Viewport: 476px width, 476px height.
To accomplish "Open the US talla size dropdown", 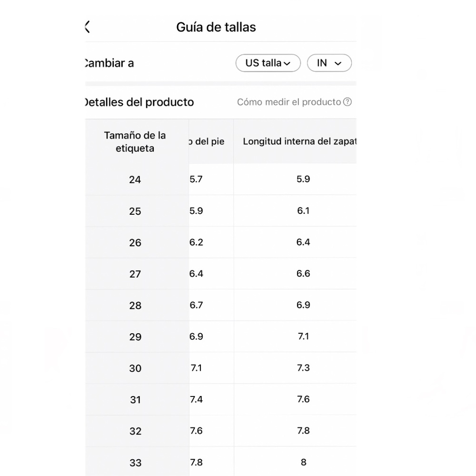I will click(x=268, y=63).
